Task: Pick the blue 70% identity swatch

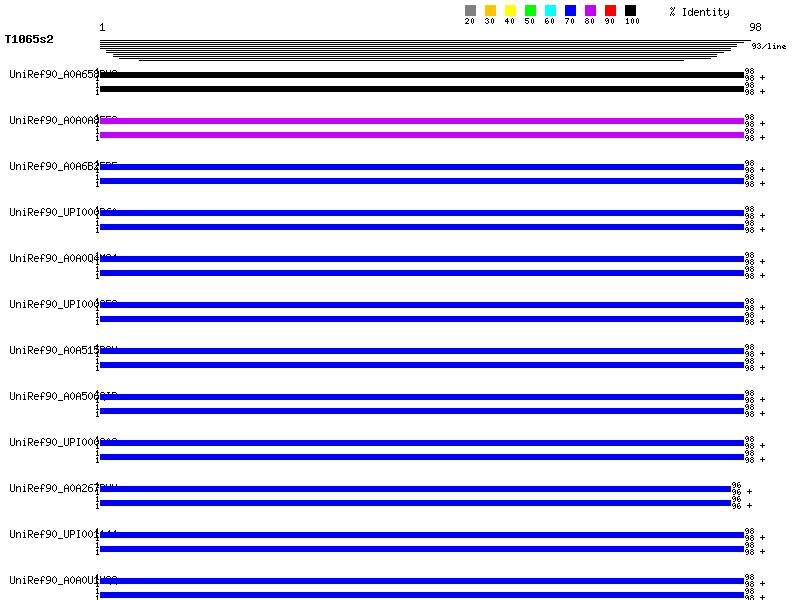Action: [570, 11]
